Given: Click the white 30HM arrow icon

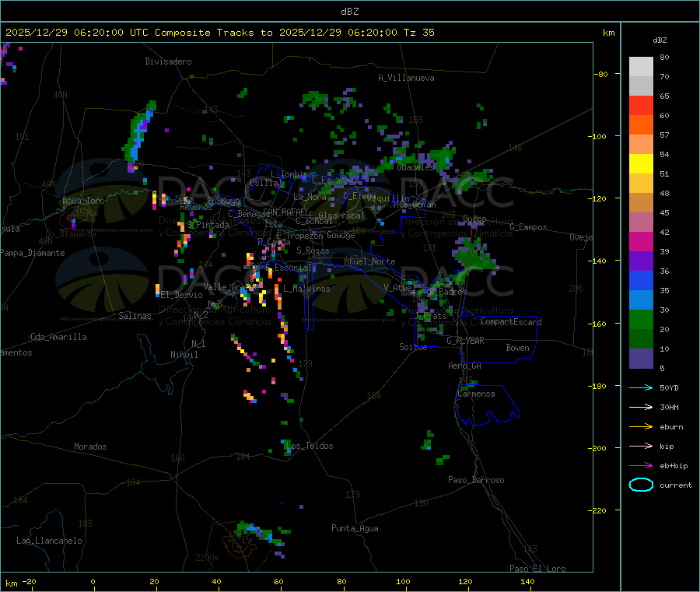Looking at the screenshot, I should point(641,407).
